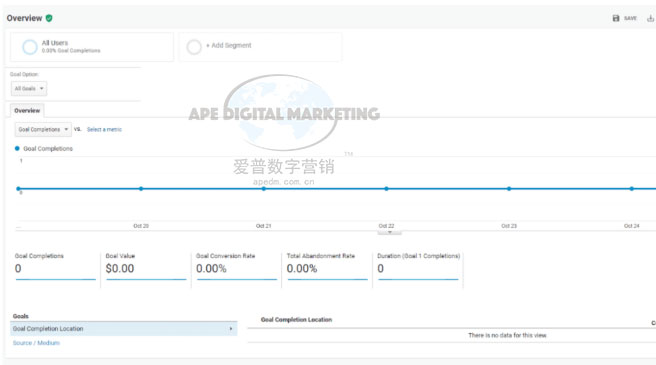Open the All Users segment box
Image resolution: width=656 pixels, height=365 pixels.
[x=92, y=47]
